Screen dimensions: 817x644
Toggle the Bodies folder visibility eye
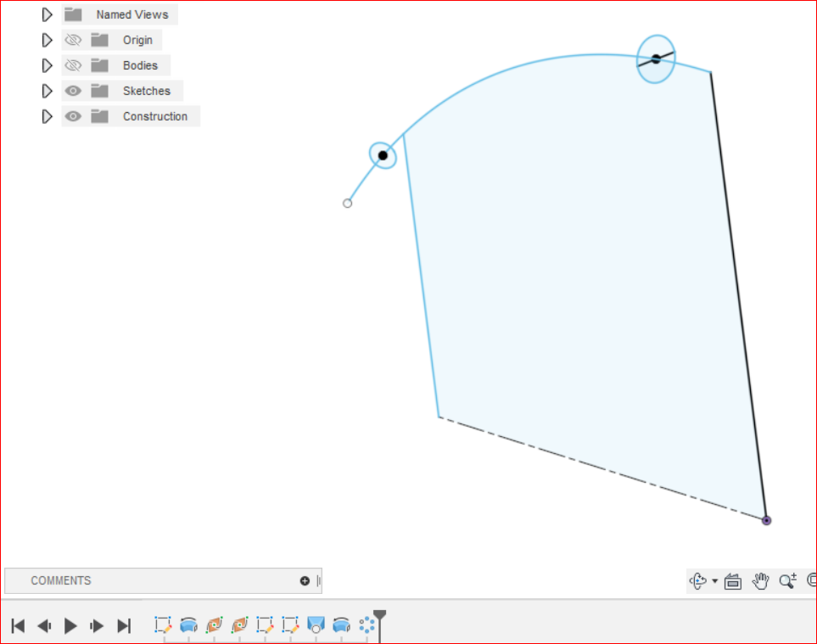73,65
